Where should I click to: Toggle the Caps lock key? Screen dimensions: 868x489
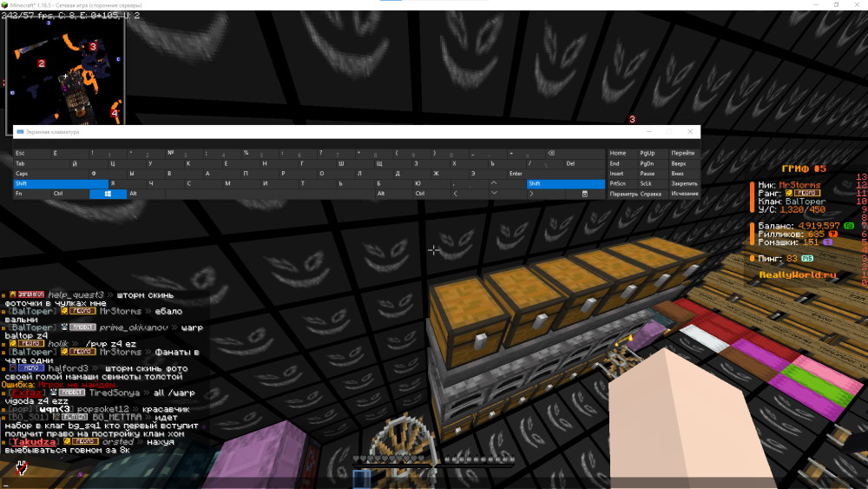[51, 174]
